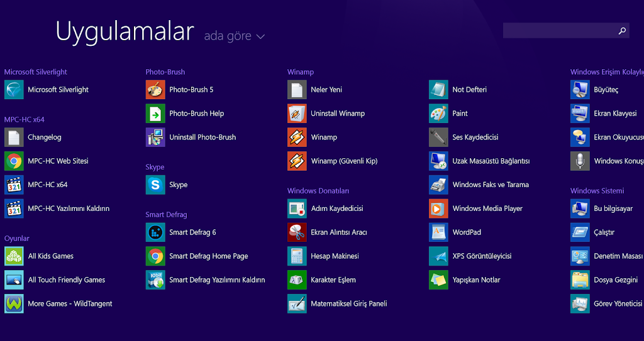Image resolution: width=644 pixels, height=341 pixels.
Task: Launch the Not Defteri notepad icon
Action: (438, 89)
